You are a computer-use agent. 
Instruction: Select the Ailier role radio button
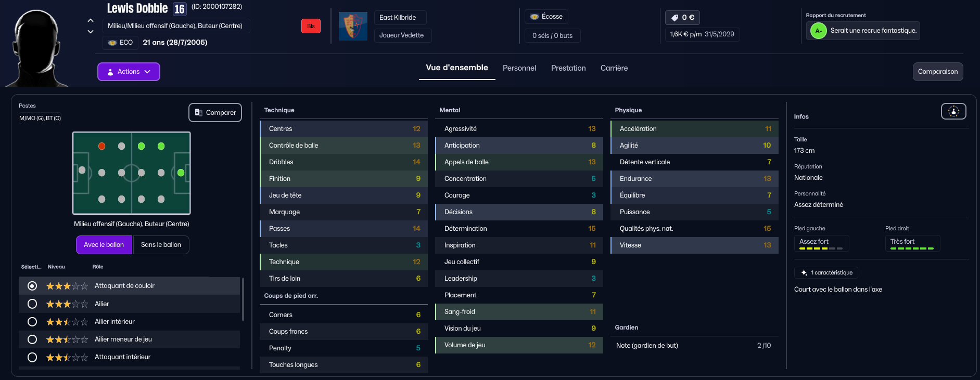pyautogui.click(x=32, y=304)
